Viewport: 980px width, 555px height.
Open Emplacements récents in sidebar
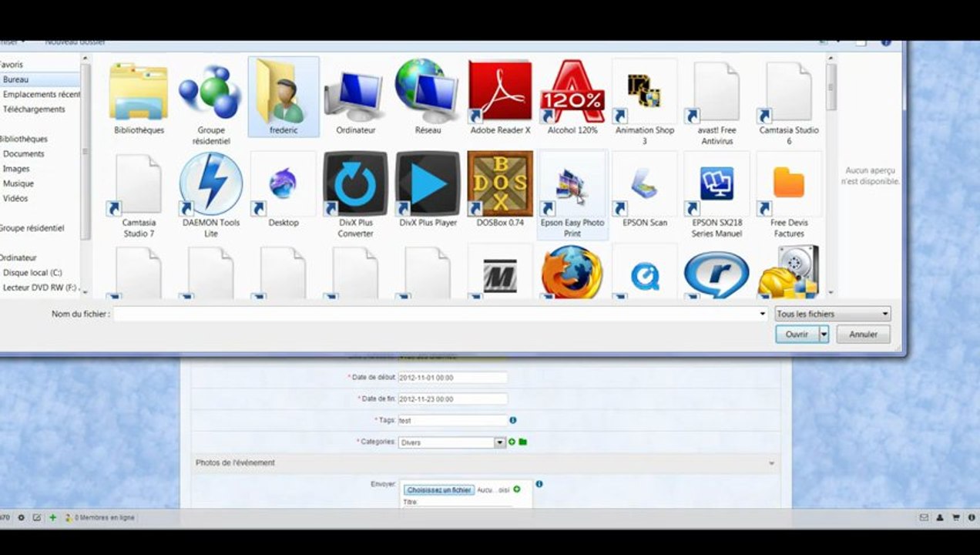[x=40, y=94]
